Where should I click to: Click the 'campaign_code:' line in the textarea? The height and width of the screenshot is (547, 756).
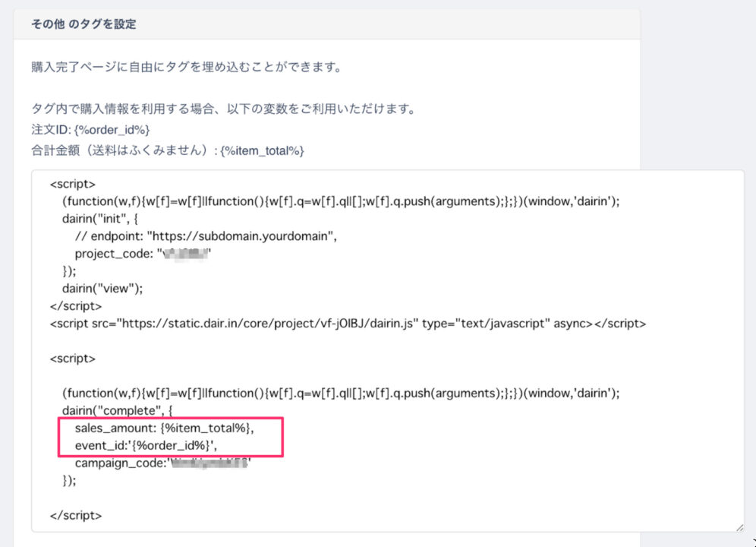point(163,463)
